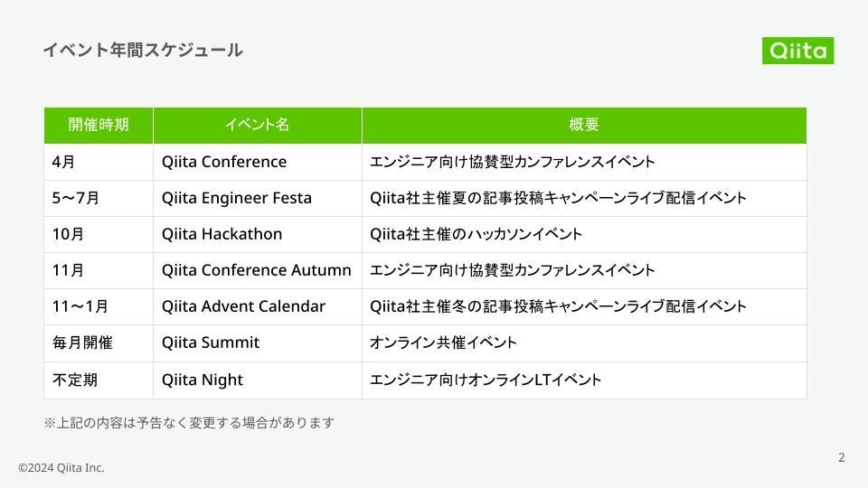Click the Qiita logo
The height and width of the screenshot is (488, 868).
[797, 51]
